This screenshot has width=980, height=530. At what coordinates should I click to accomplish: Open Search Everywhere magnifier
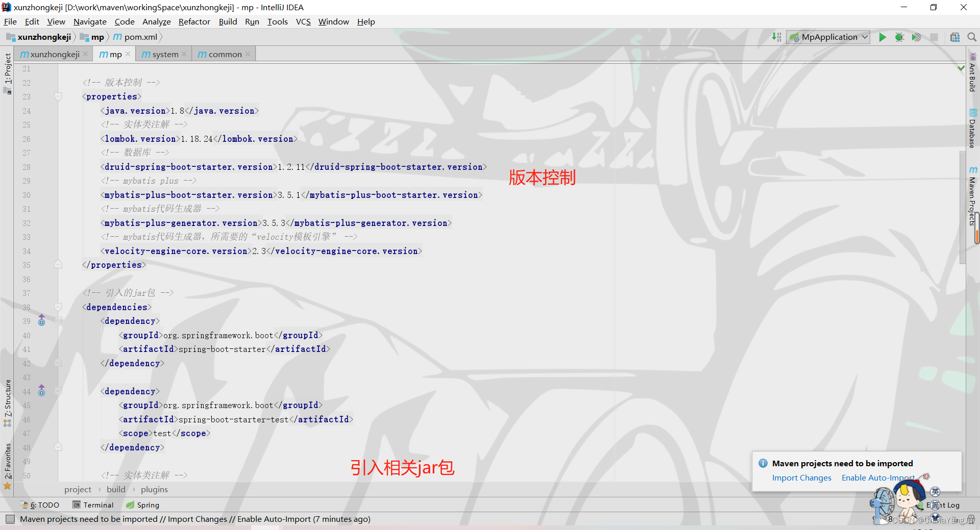pyautogui.click(x=972, y=37)
